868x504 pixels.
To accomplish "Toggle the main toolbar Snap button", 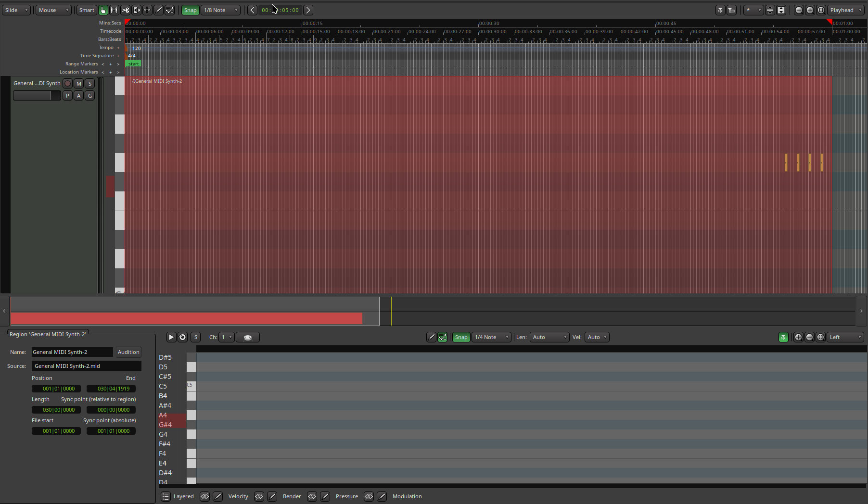I will [x=190, y=10].
